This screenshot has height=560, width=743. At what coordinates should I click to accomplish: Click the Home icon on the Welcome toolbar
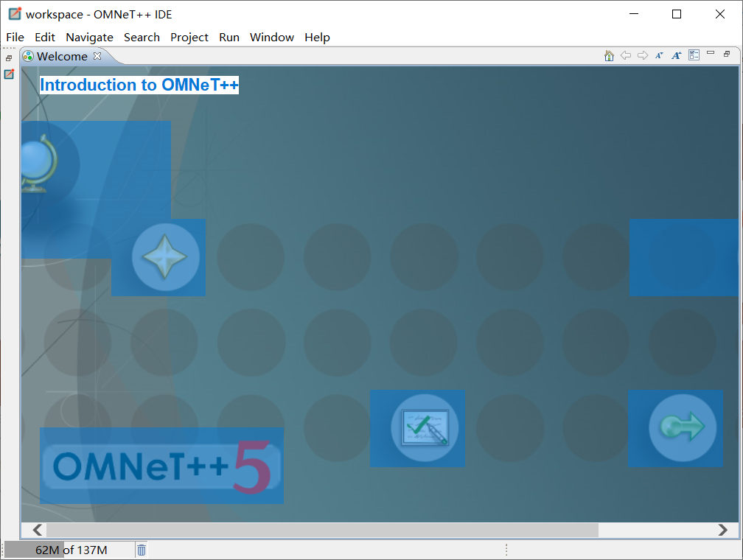[x=608, y=55]
